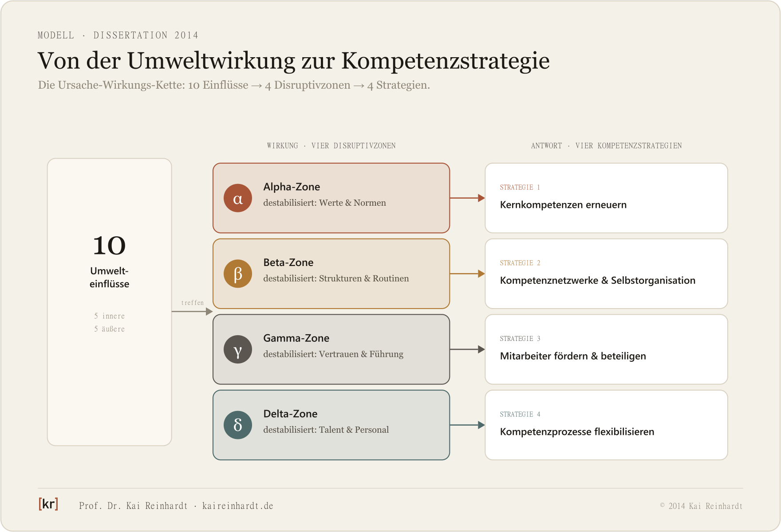
Task: Click the large '10' number
Action: (109, 246)
